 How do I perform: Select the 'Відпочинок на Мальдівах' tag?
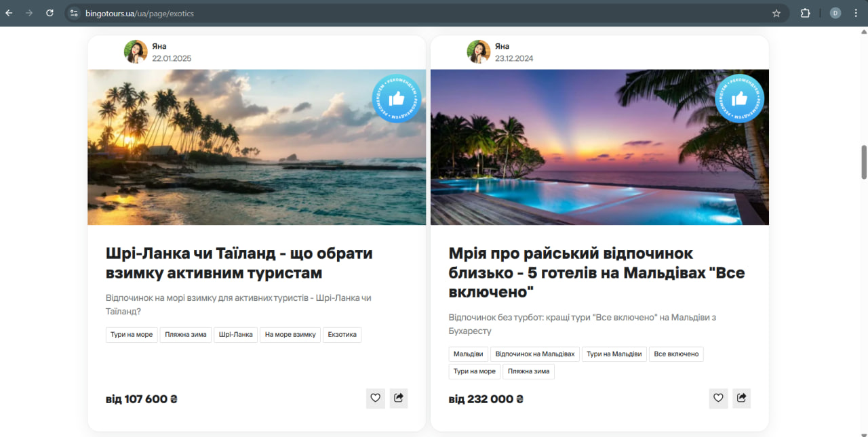tap(535, 354)
